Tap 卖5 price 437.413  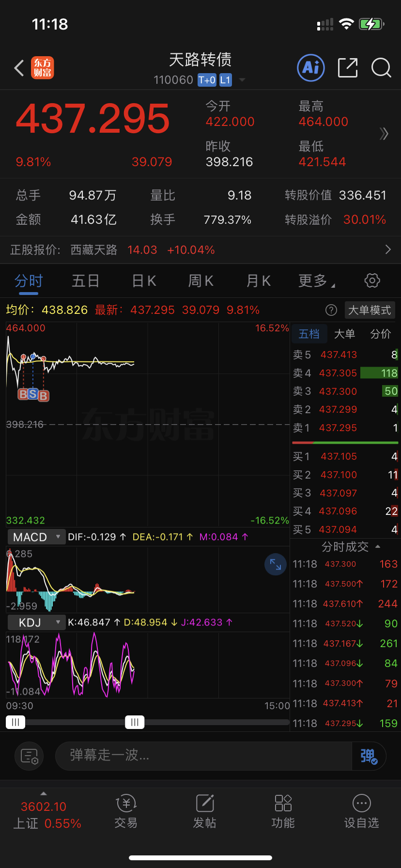point(339,355)
